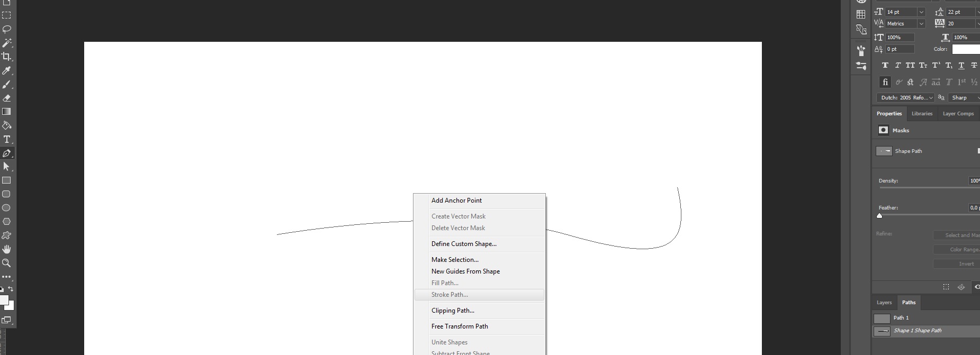The image size is (980, 355).
Task: Open the 22 pt leading combo box
Action: (x=963, y=12)
